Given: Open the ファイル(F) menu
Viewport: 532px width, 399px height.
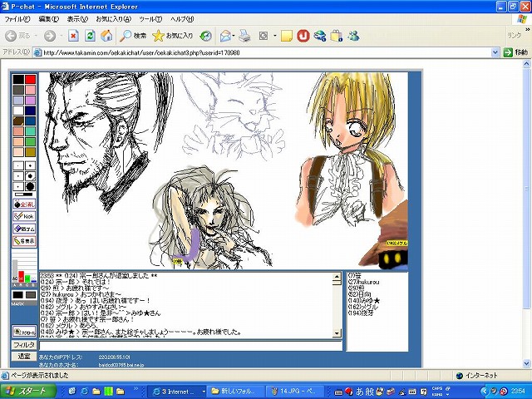Looking at the screenshot, I should (x=17, y=19).
